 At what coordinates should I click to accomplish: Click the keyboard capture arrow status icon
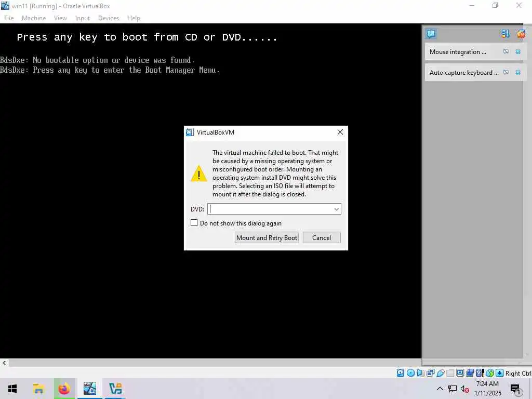coord(499,373)
